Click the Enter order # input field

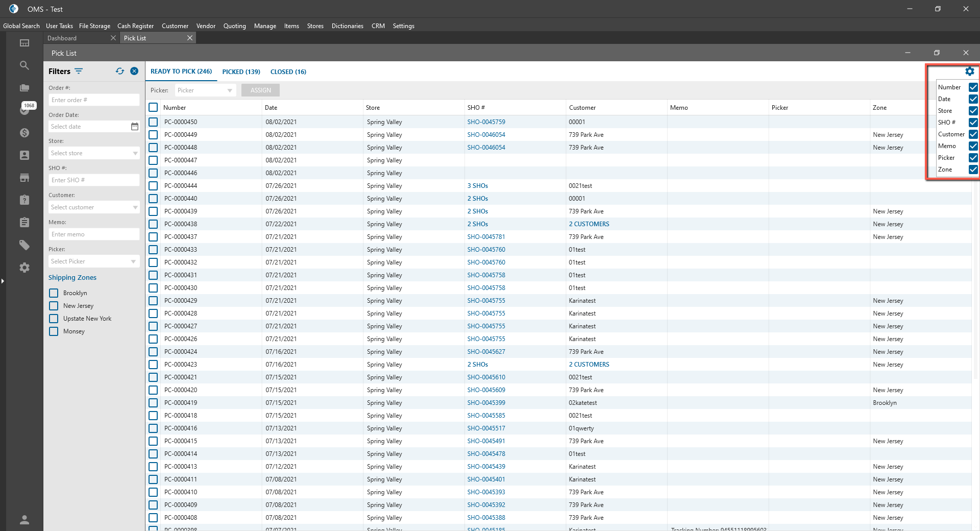tap(94, 100)
